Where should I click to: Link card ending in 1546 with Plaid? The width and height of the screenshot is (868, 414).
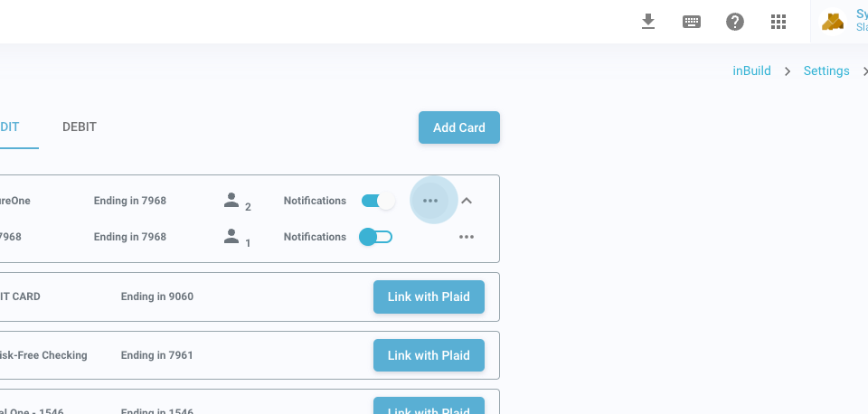coord(429,407)
